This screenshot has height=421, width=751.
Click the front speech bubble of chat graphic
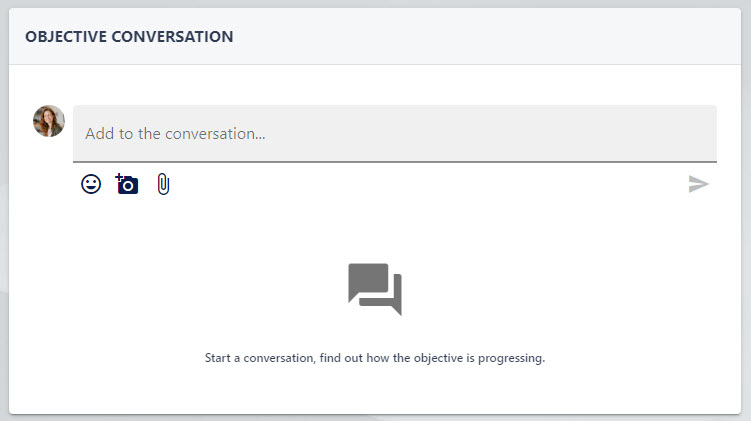pos(368,282)
